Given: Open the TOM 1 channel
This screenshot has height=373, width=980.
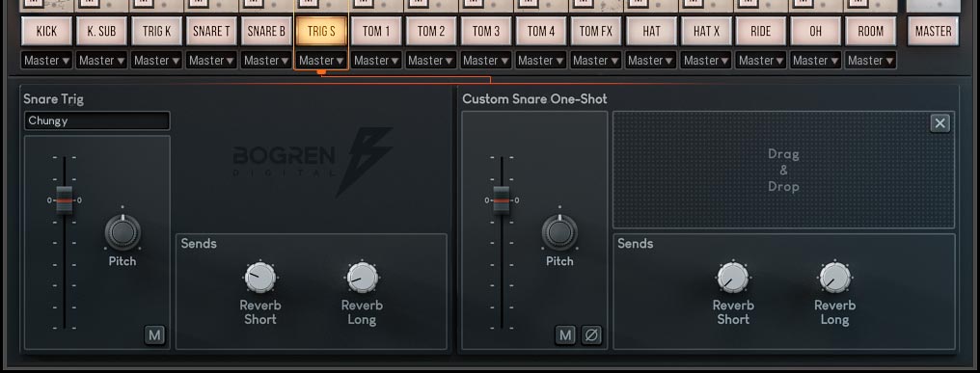Looking at the screenshot, I should [x=377, y=31].
